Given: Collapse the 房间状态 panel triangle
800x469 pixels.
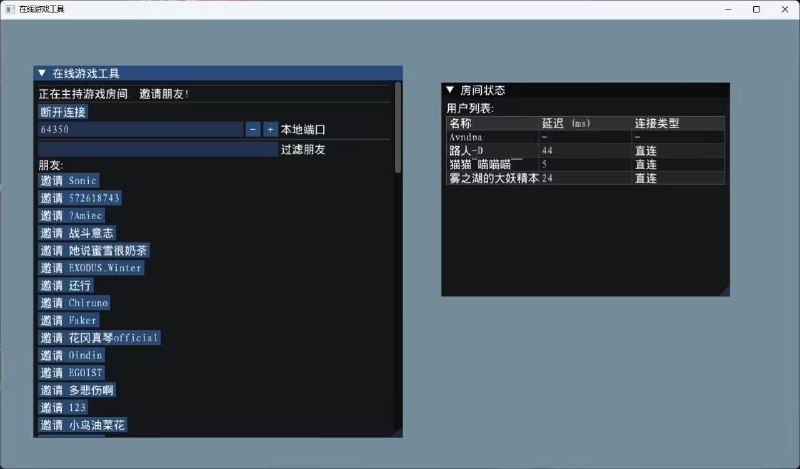Looking at the screenshot, I should tap(450, 90).
